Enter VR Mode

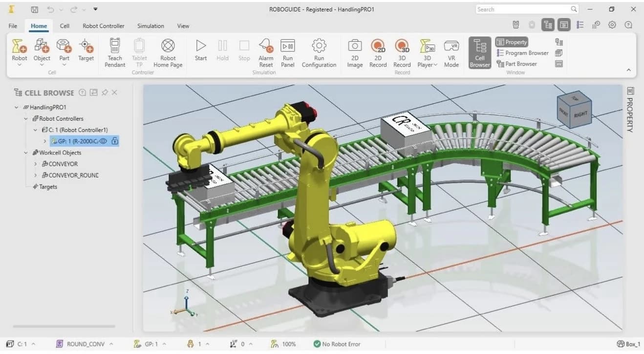pyautogui.click(x=451, y=53)
